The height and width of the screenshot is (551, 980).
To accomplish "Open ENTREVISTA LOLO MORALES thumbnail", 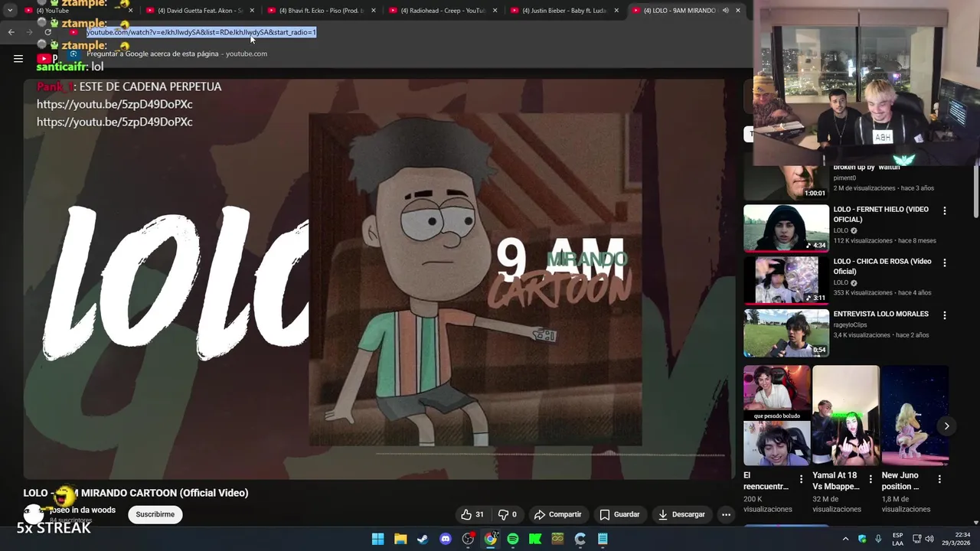I will (786, 332).
